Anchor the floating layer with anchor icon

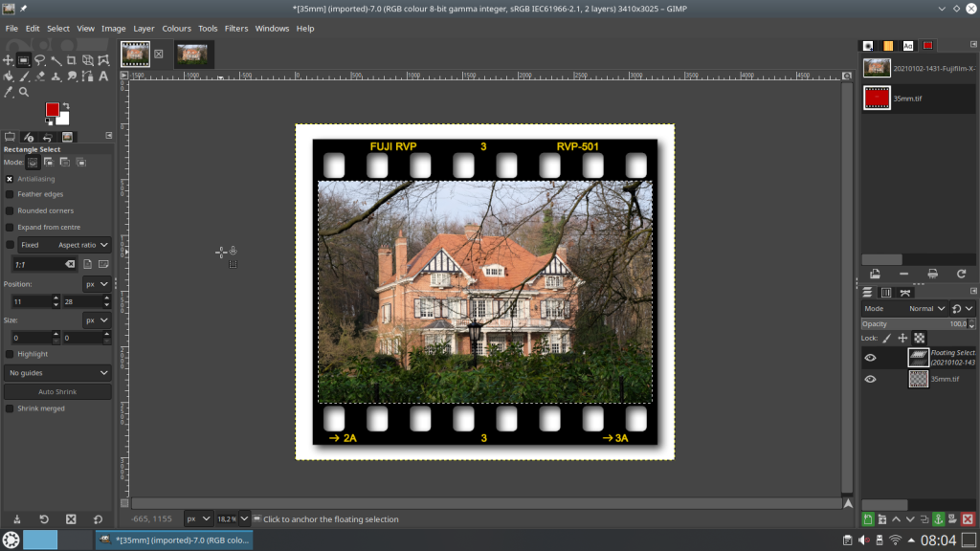938,519
